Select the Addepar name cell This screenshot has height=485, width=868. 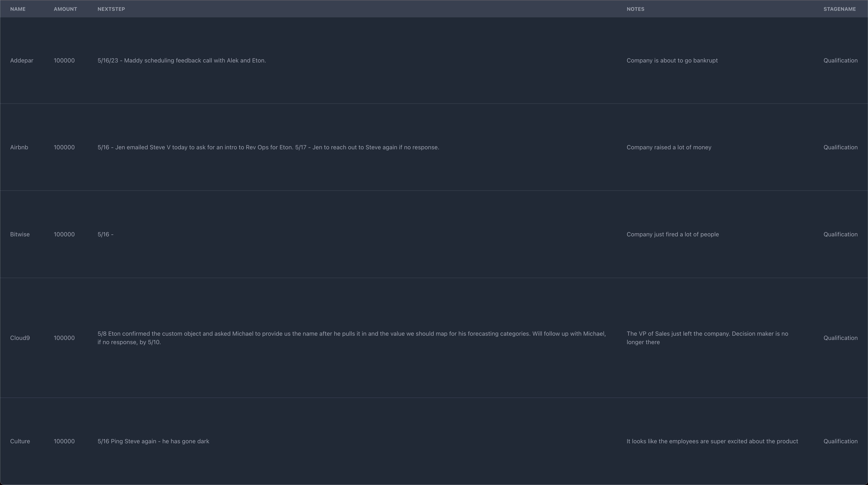22,61
